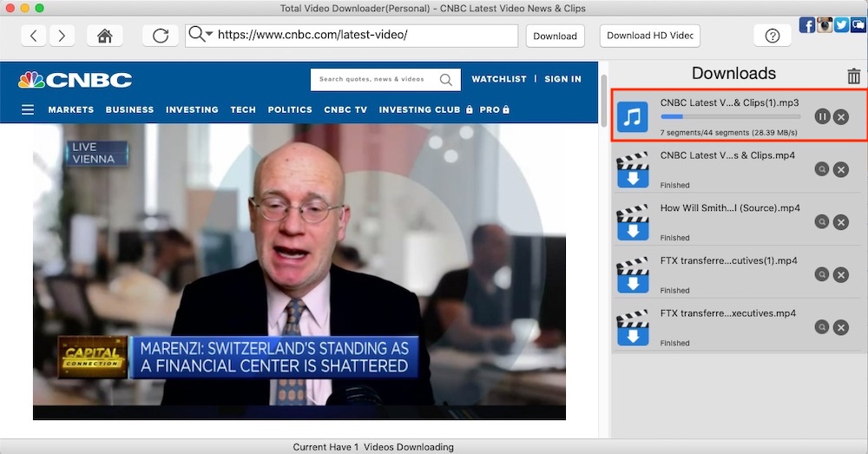
Task: Click the mp3 download progress bar
Action: click(x=730, y=117)
